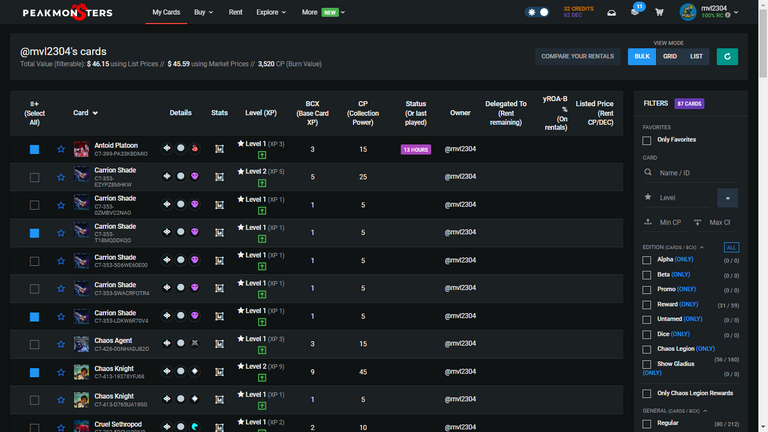The image size is (768, 432).
Task: Sort by the Card column arrow
Action: point(95,113)
